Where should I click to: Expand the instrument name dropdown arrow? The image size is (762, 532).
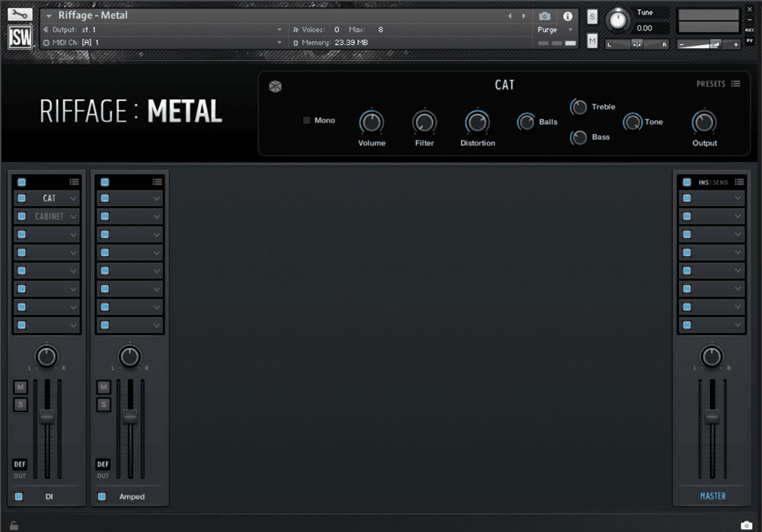coord(49,16)
